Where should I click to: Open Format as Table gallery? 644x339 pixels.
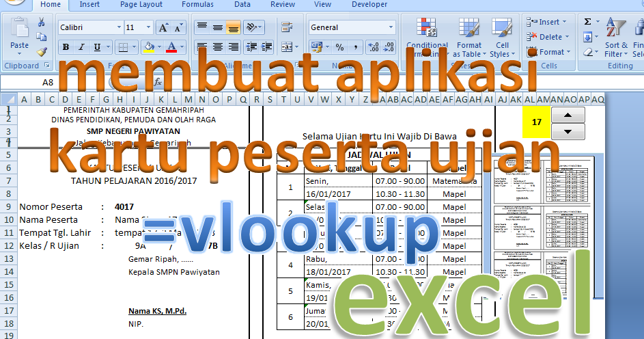pos(469,37)
